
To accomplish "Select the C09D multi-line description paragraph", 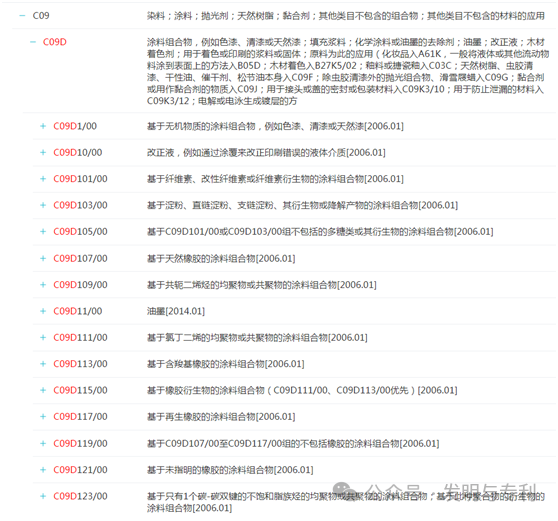I will coord(348,72).
